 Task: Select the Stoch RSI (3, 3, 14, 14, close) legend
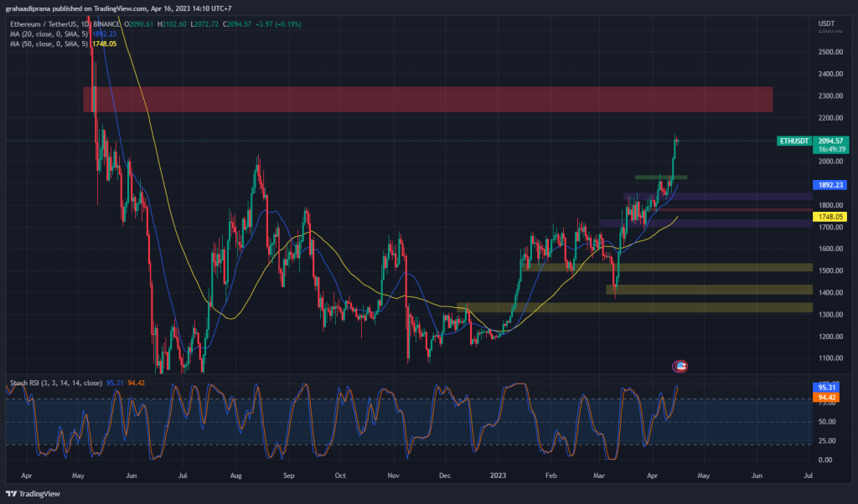56,383
